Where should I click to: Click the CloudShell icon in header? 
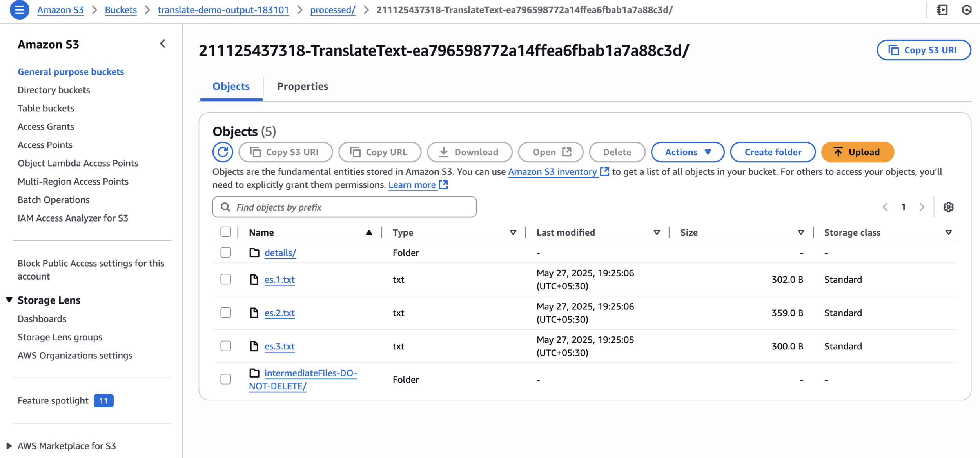942,10
